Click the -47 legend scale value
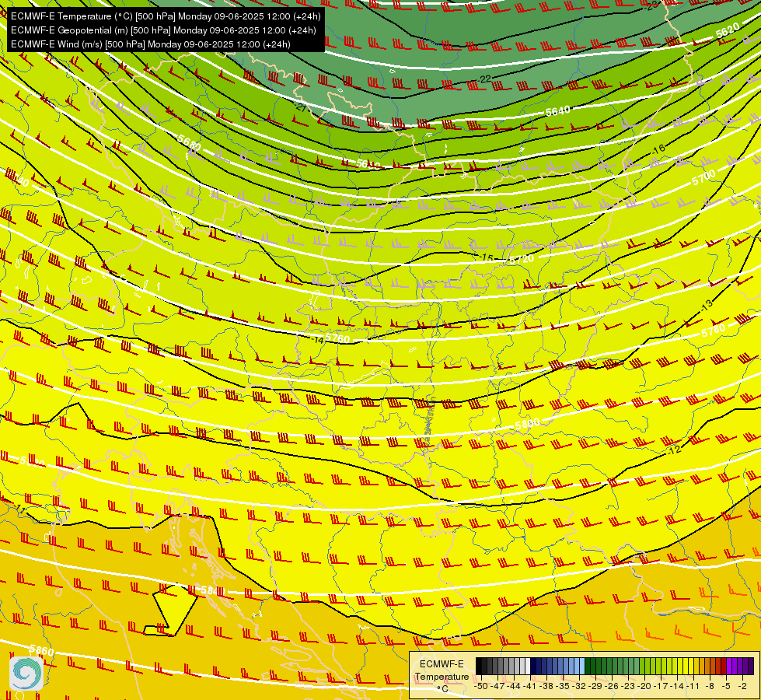761x700 pixels. coord(498,687)
